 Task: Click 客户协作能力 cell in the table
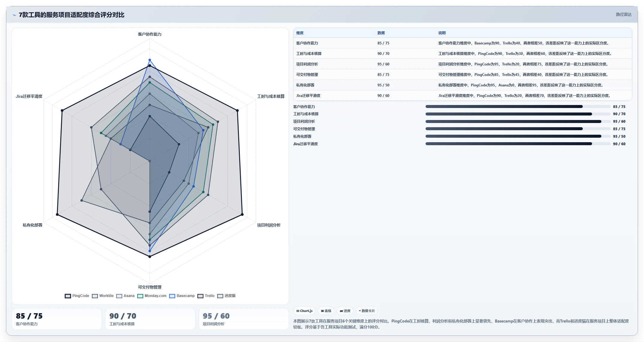pos(307,43)
